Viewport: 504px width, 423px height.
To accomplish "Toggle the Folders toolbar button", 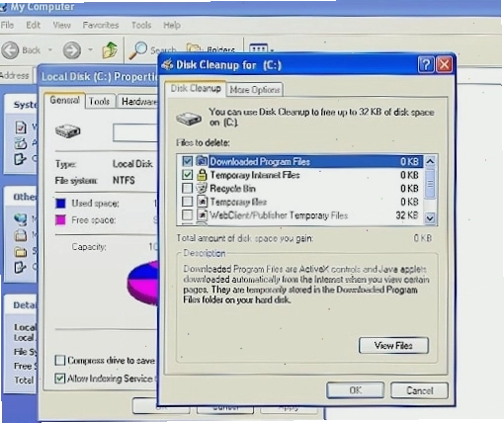I will [x=210, y=49].
